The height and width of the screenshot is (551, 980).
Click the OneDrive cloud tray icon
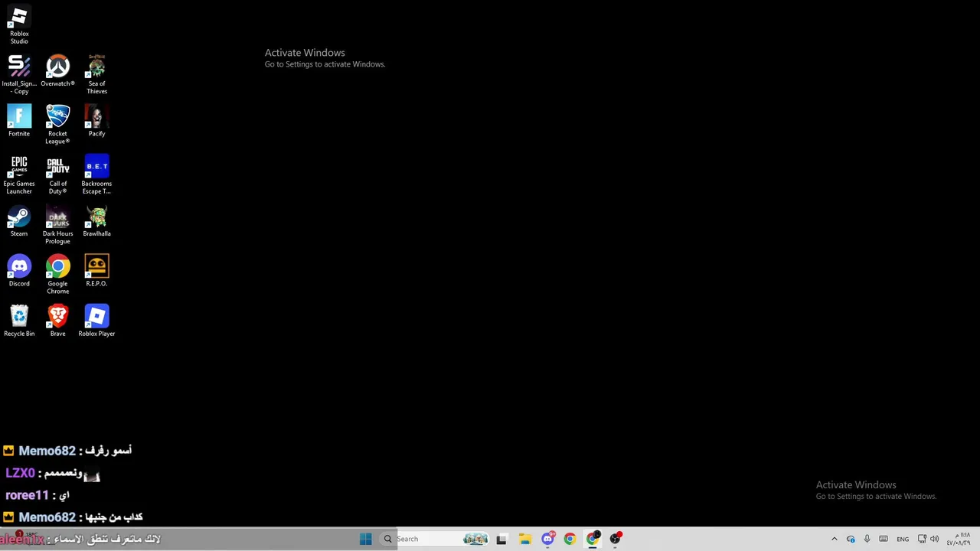tap(851, 539)
